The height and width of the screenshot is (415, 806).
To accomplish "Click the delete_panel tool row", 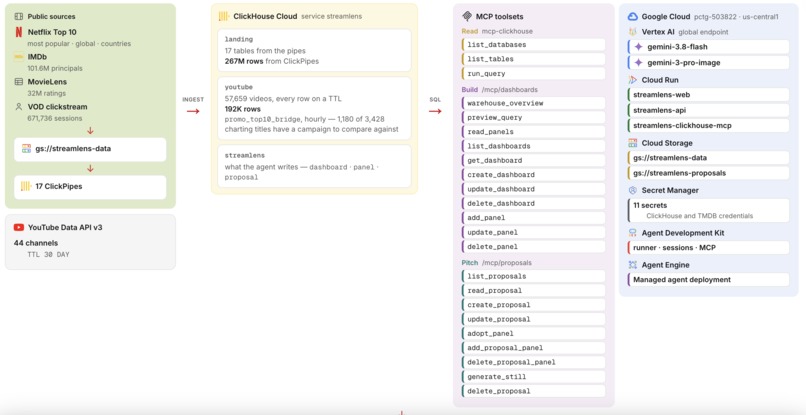I will pos(534,247).
